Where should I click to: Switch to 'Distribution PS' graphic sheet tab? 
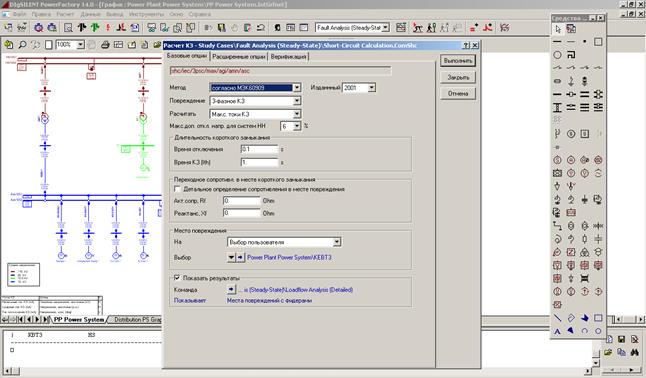click(138, 319)
